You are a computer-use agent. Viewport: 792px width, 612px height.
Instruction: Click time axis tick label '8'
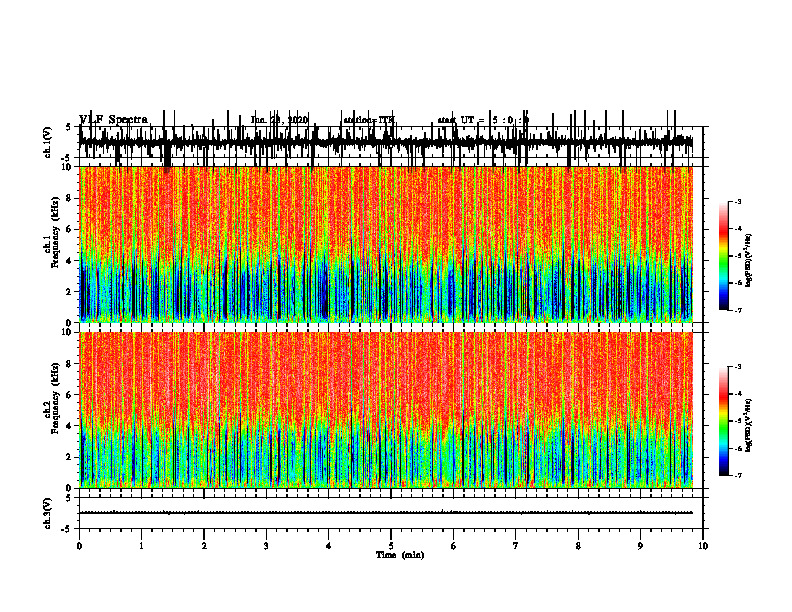[578, 546]
